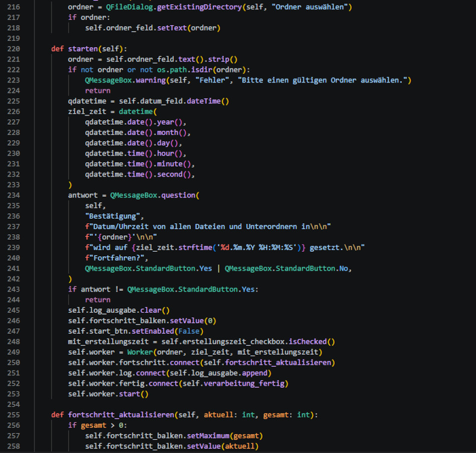The width and height of the screenshot is (476, 453).
Task: Click line number 234 in the gutter
Action: point(14,195)
